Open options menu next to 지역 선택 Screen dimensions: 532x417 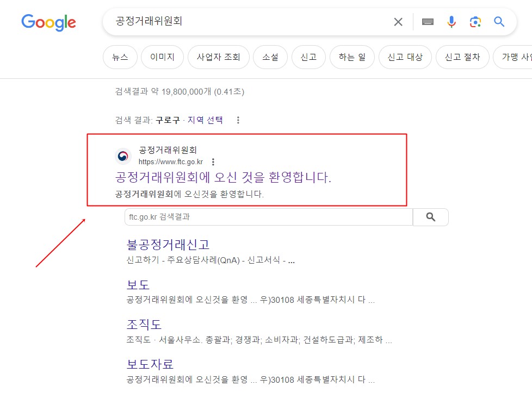tap(238, 120)
